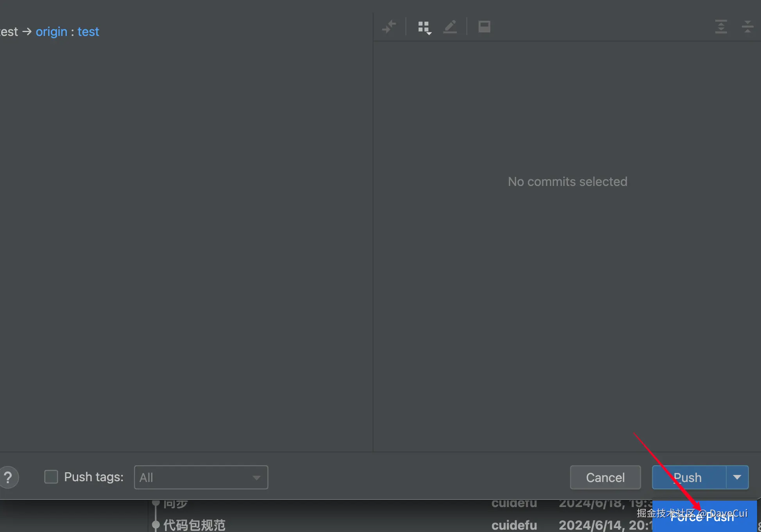Click the Push button
The width and height of the screenshot is (761, 532).
tap(689, 477)
